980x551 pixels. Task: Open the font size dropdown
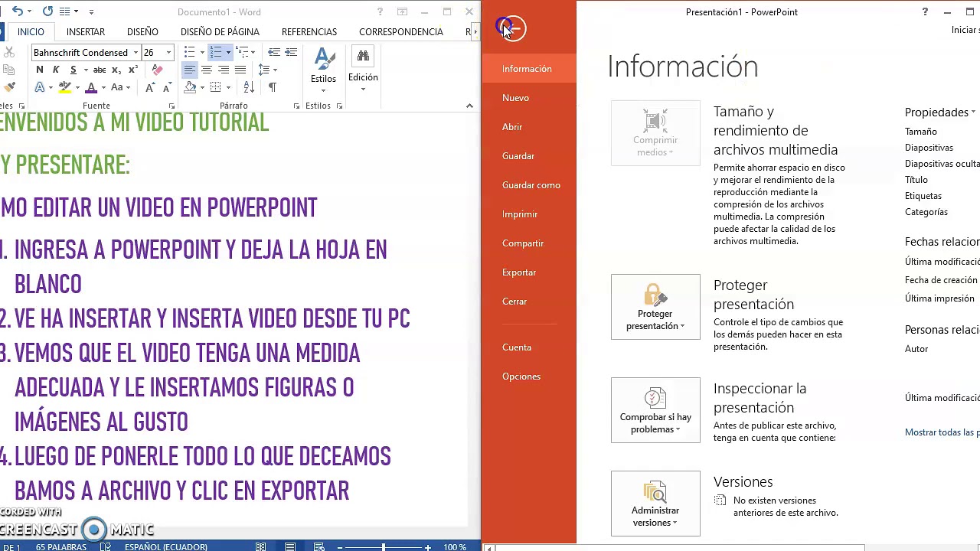[168, 52]
